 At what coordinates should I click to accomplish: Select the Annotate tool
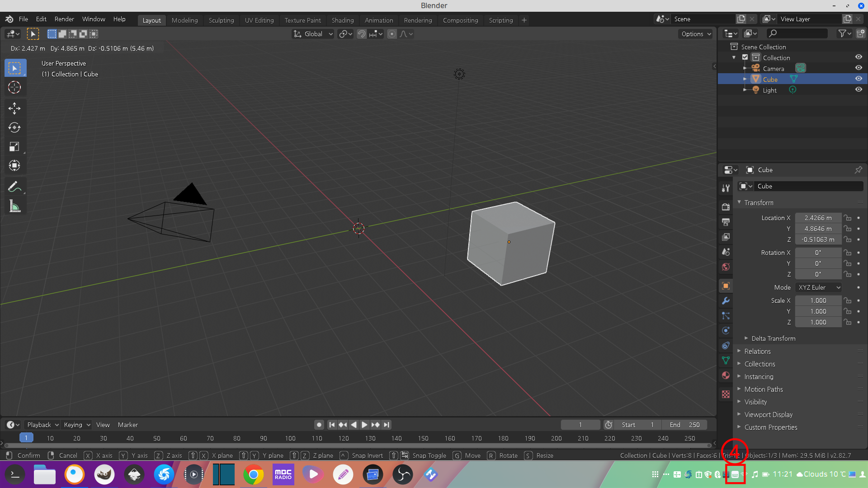tap(14, 187)
